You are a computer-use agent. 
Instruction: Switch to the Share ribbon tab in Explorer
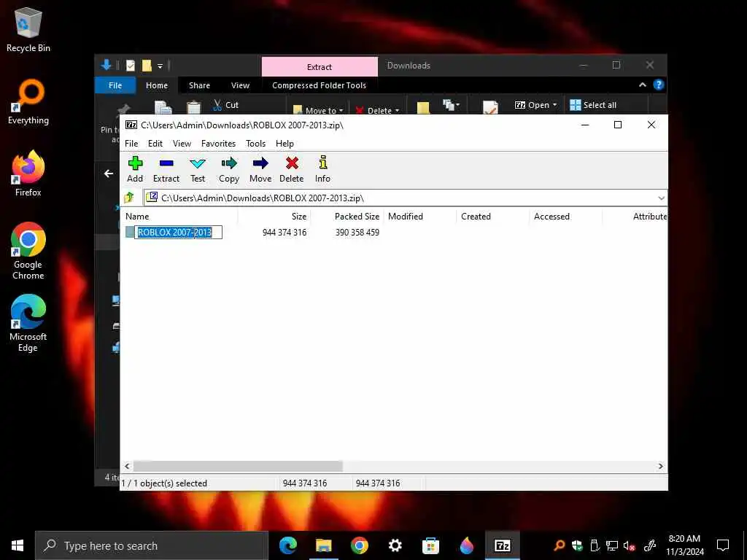click(x=199, y=85)
